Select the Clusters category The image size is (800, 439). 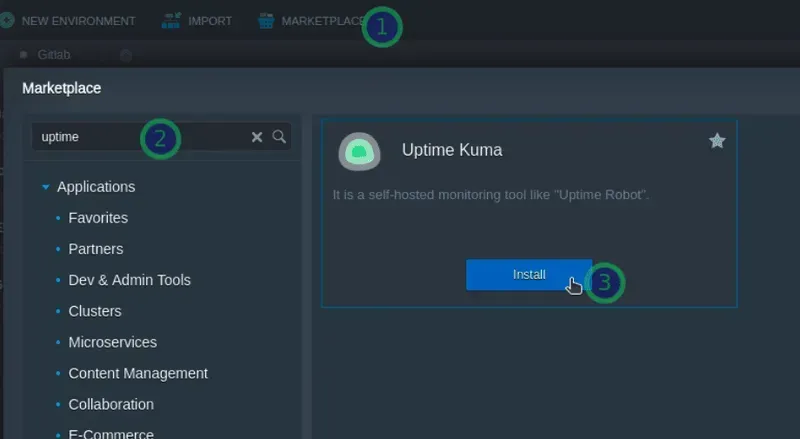click(95, 311)
